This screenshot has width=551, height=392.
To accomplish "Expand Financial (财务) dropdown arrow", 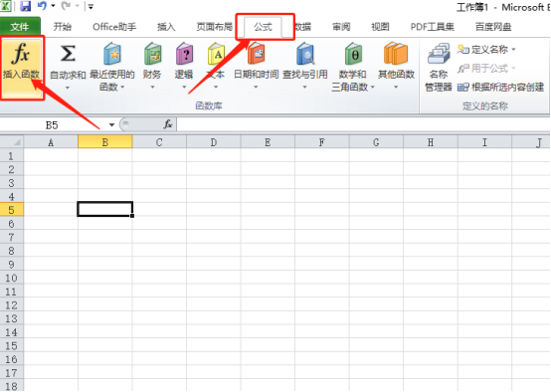I will pos(152,88).
